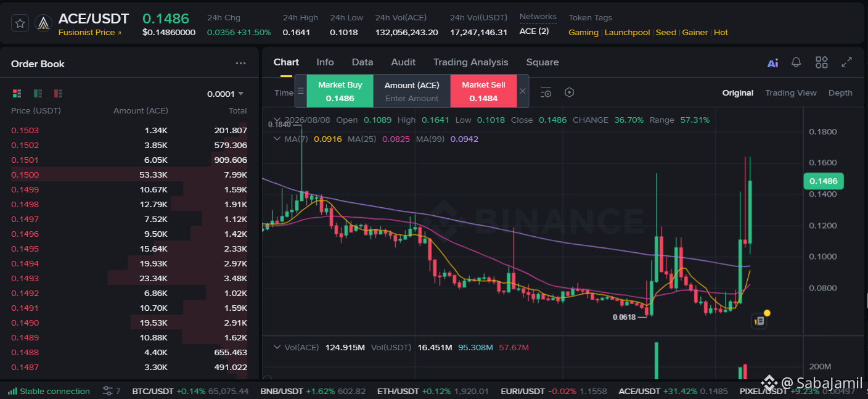Open the AI assistant icon
This screenshot has height=399, width=868.
[x=772, y=63]
